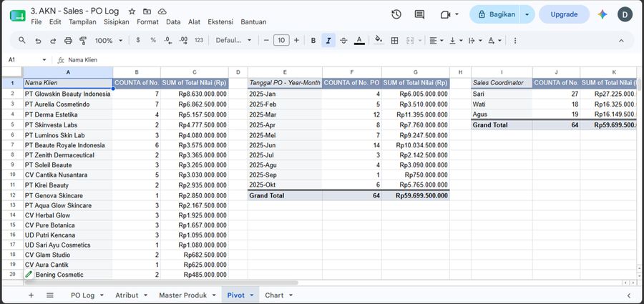
Task: Format as currency
Action: pyautogui.click(x=138, y=40)
